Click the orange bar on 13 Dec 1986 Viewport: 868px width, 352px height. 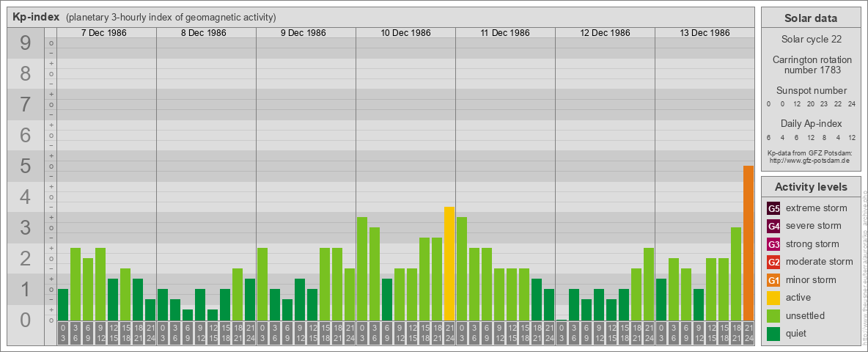pos(749,243)
